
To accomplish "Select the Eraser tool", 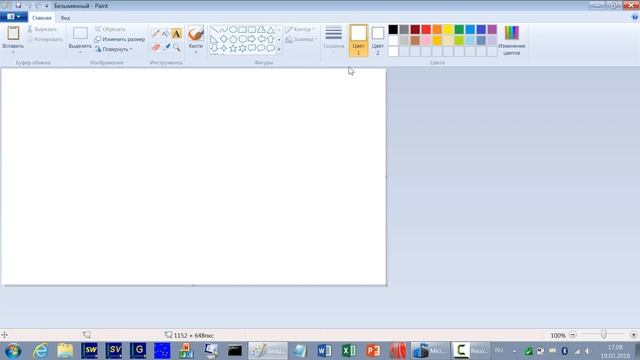I will (156, 47).
